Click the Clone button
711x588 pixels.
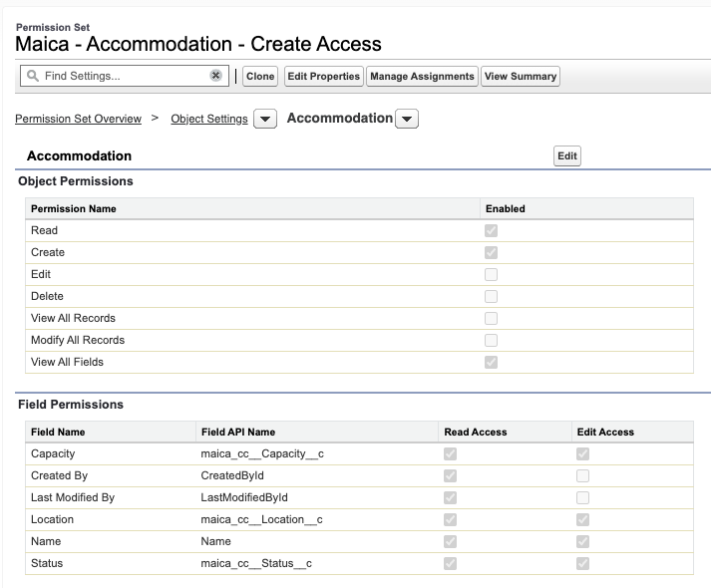click(260, 77)
